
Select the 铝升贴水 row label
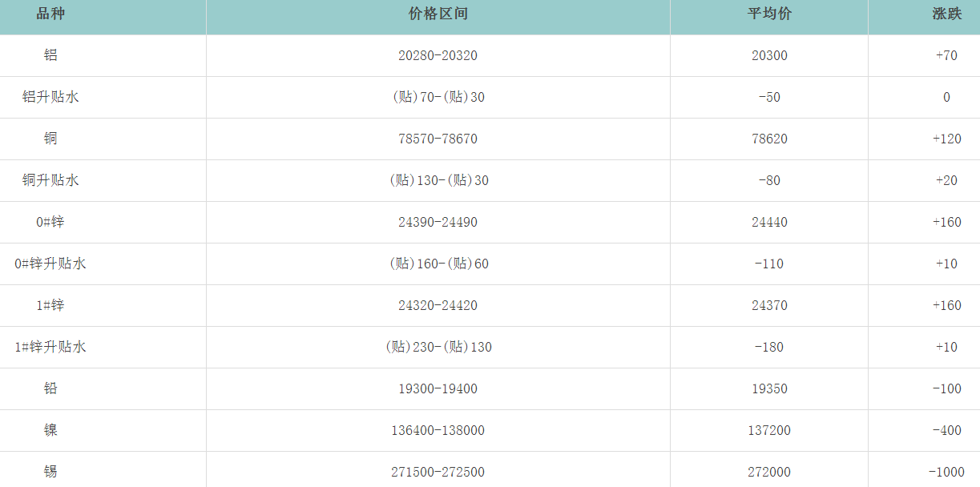[x=50, y=97]
